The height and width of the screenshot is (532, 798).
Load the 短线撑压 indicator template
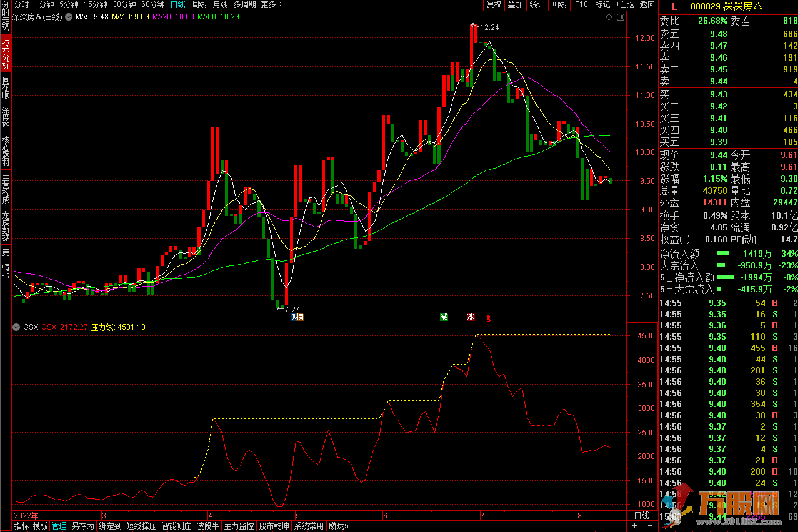(x=142, y=526)
